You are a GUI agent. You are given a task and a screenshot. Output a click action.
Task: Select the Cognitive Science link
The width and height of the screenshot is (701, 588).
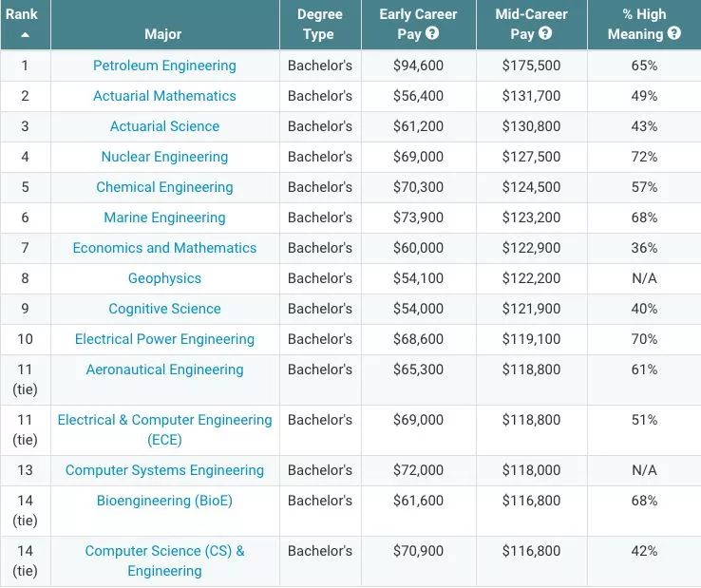(x=164, y=309)
